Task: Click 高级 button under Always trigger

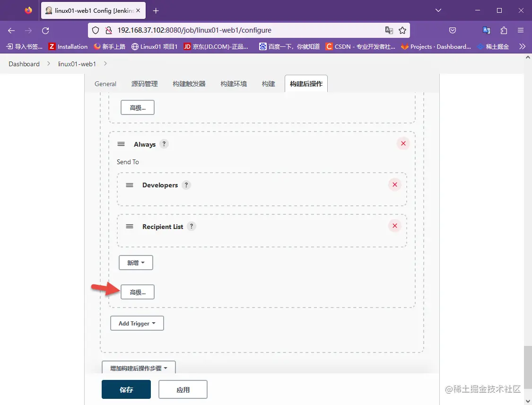Action: (138, 292)
